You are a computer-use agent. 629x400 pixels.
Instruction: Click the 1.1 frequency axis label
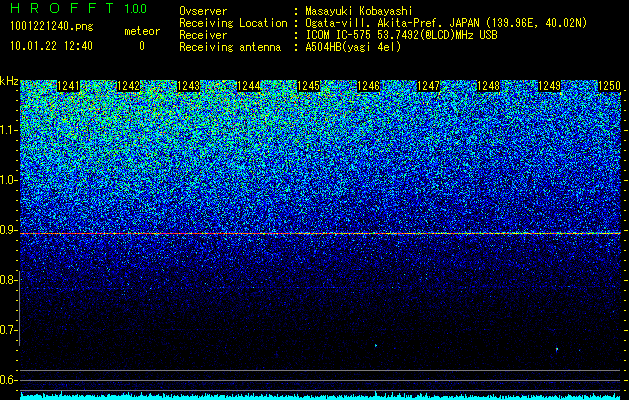(x=8, y=130)
